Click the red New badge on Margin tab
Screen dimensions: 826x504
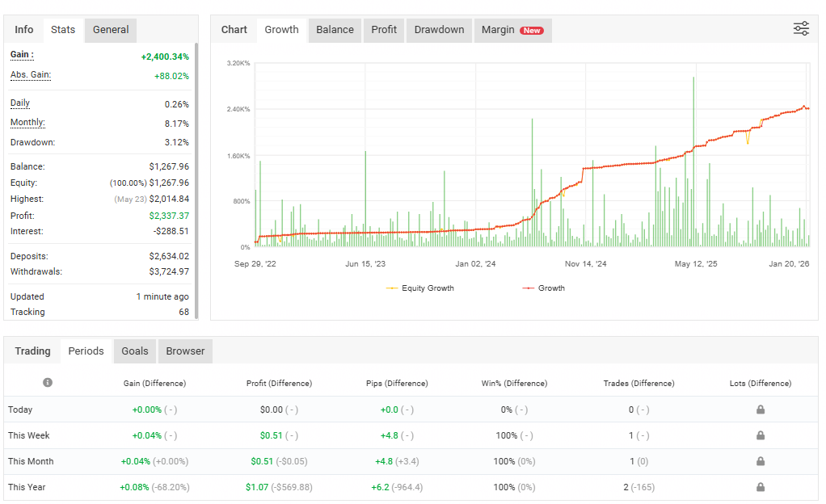pyautogui.click(x=531, y=31)
